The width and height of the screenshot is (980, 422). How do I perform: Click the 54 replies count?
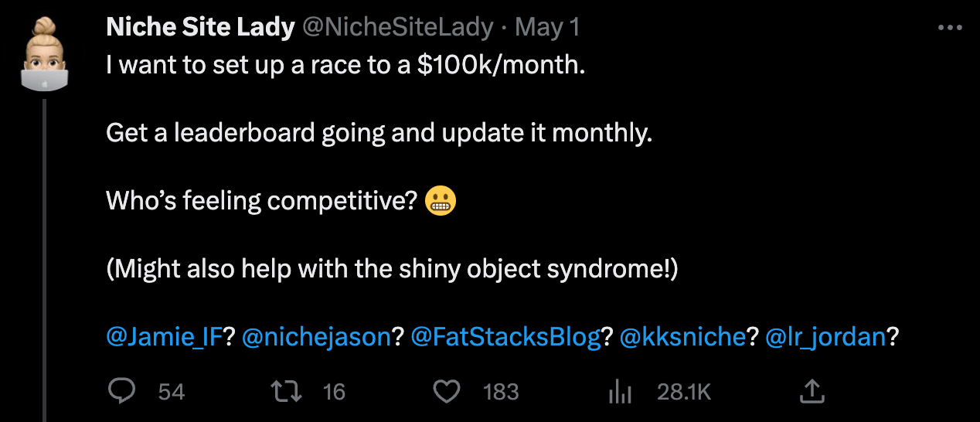pos(172,393)
